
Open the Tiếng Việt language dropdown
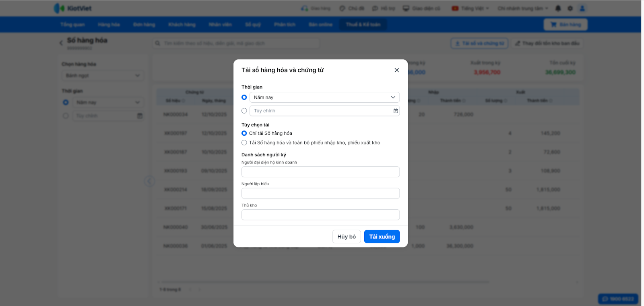pos(471,8)
